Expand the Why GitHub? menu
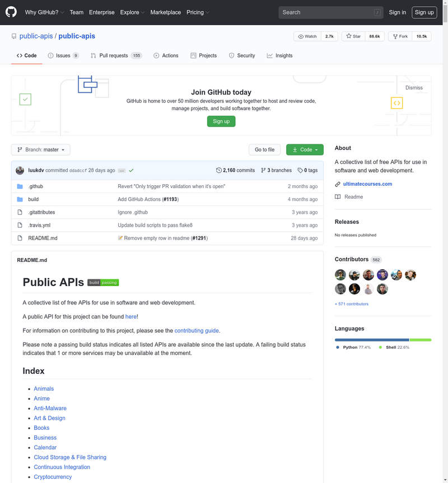This screenshot has width=448, height=483. pyautogui.click(x=44, y=12)
